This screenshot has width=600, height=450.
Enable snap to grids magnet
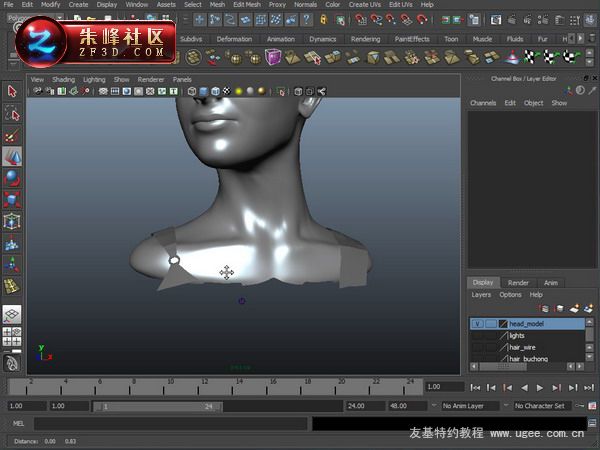point(360,19)
